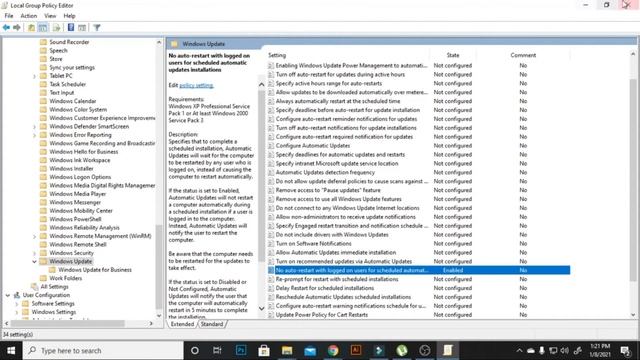640x360 pixels.
Task: Click the Type here to search box
Action: point(103,351)
